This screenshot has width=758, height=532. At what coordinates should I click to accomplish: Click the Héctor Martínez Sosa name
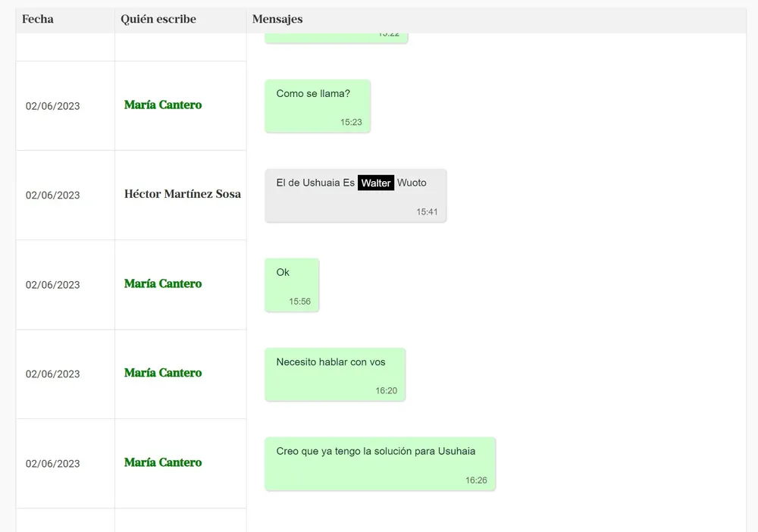[183, 194]
